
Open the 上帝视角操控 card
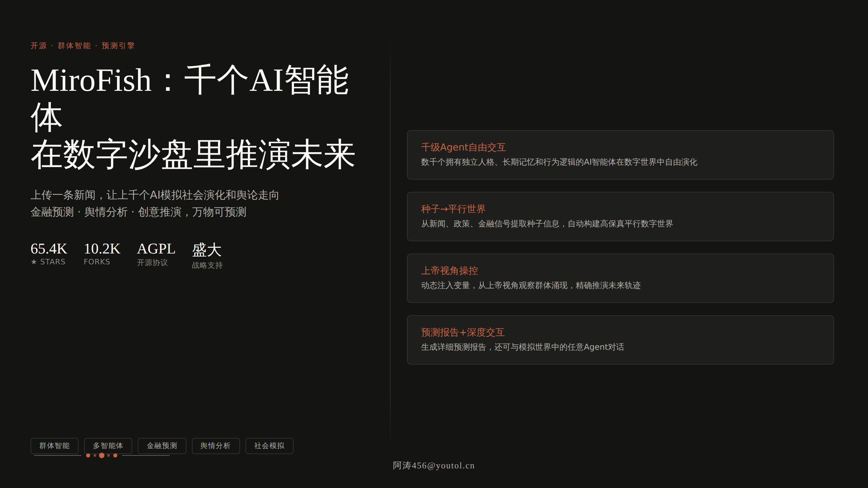point(620,278)
